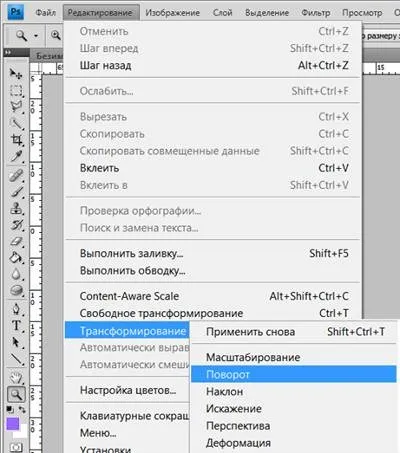Image resolution: width=400 pixels, height=453 pixels.
Task: Select the Clone Stamp tool
Action: [x=16, y=208]
